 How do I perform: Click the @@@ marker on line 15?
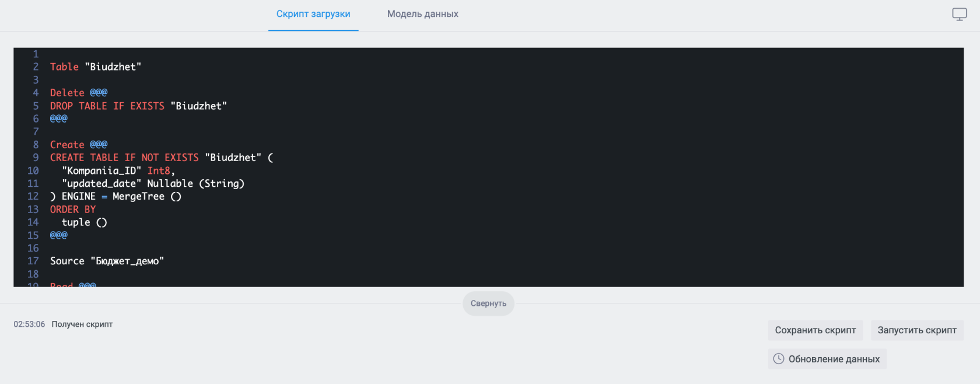click(x=59, y=236)
